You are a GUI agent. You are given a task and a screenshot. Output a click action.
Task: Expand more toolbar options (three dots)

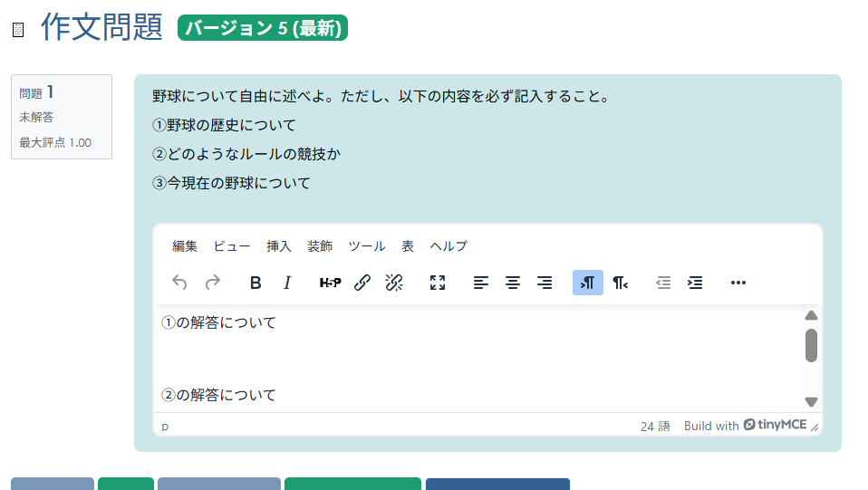(738, 283)
